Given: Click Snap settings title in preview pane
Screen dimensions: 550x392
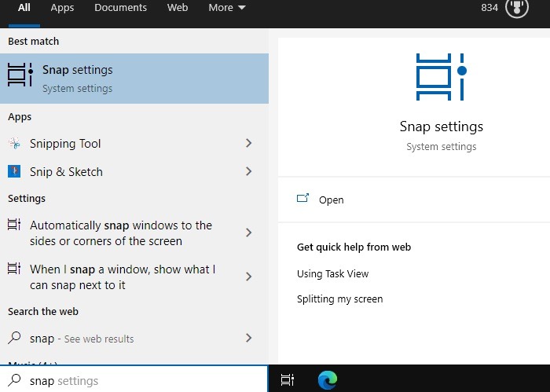Looking at the screenshot, I should tap(442, 126).
